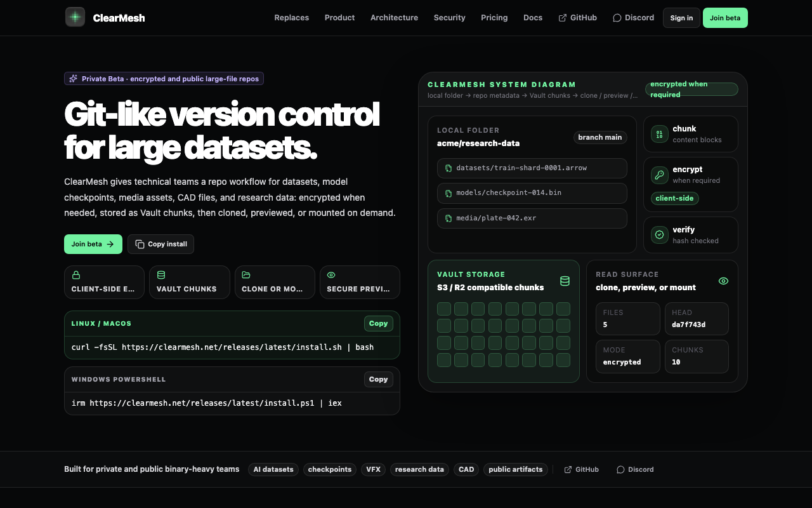Click the checkpoints tag

330,470
